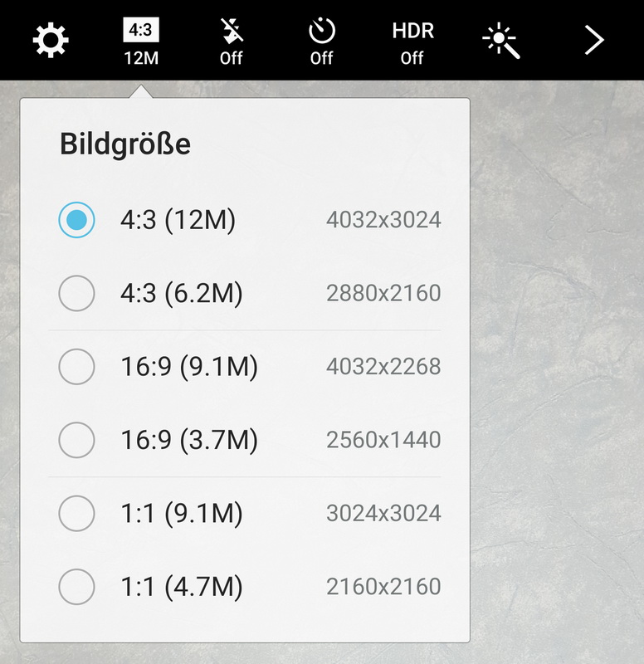Select the 1:1 (4.7M) radio button
Image resolution: width=644 pixels, height=664 pixels.
[x=76, y=587]
